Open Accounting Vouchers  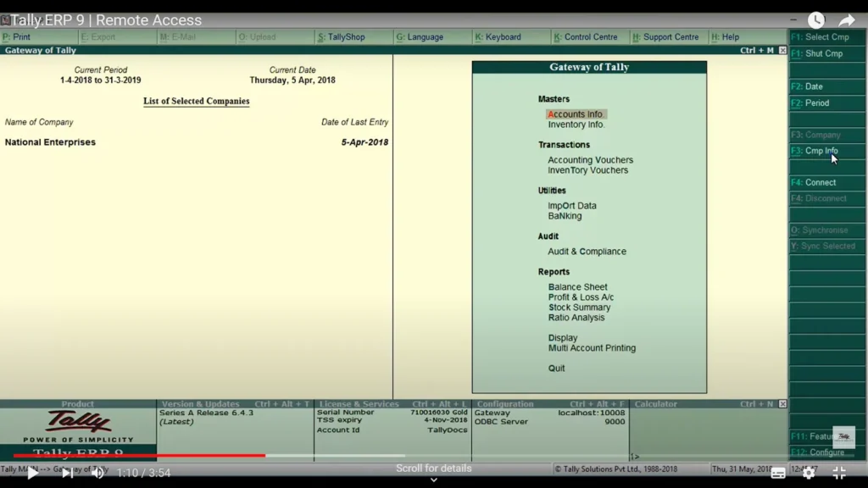point(590,160)
